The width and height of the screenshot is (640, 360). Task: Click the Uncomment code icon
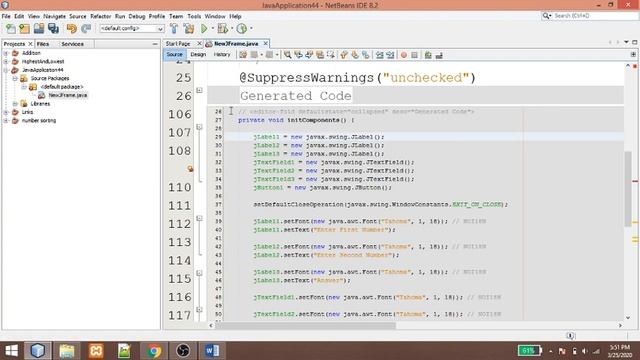point(439,55)
